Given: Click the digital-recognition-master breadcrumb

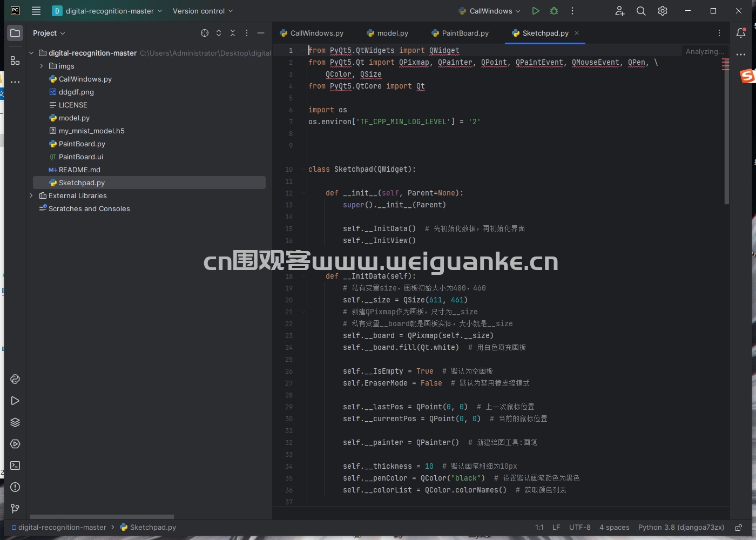Looking at the screenshot, I should [59, 528].
